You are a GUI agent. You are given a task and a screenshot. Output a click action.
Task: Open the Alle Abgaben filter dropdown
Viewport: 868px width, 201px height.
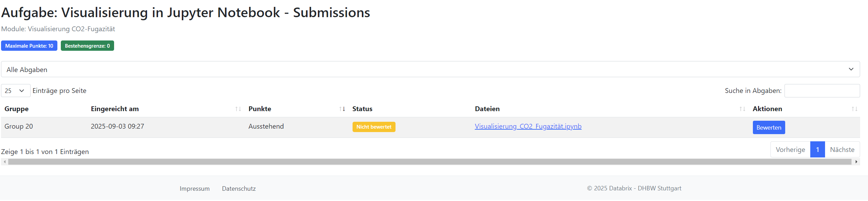(x=430, y=69)
